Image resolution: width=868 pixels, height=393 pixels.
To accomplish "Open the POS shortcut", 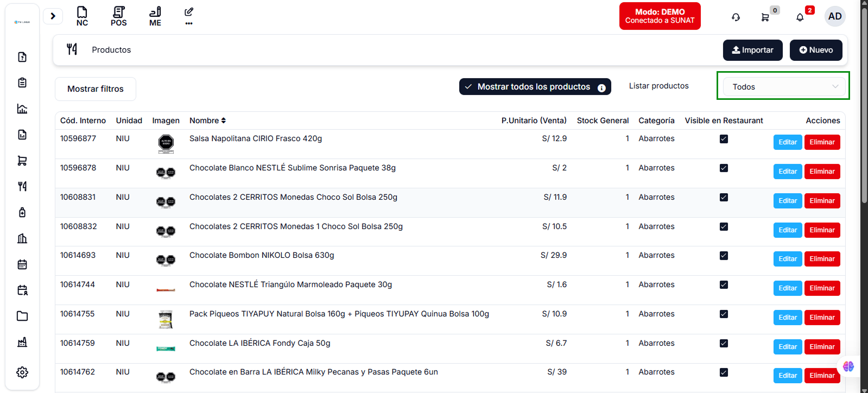I will (118, 16).
